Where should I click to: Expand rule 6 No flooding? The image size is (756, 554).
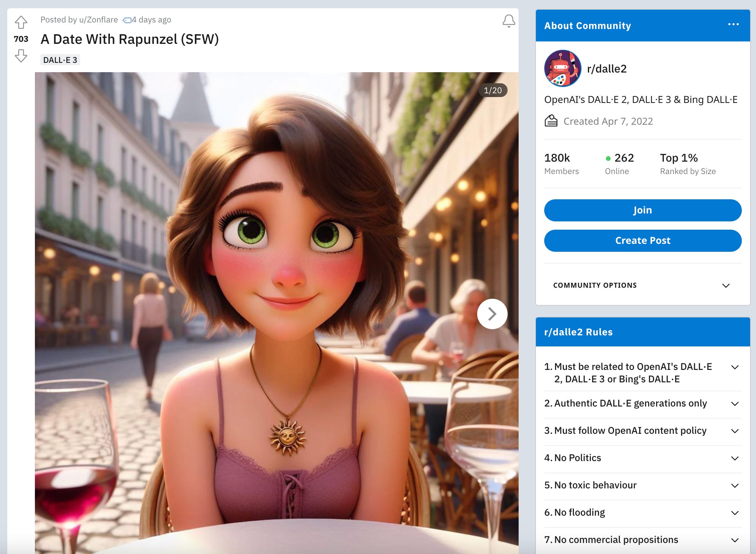735,513
